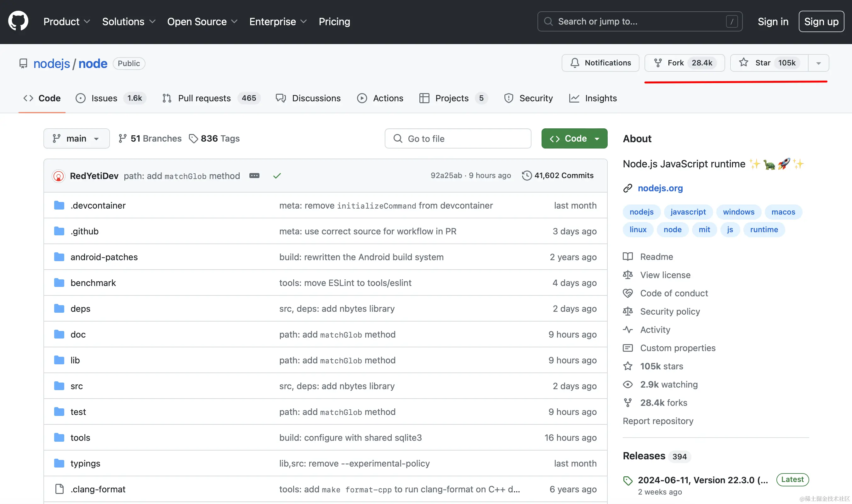View the 51 Branches link

pos(150,138)
